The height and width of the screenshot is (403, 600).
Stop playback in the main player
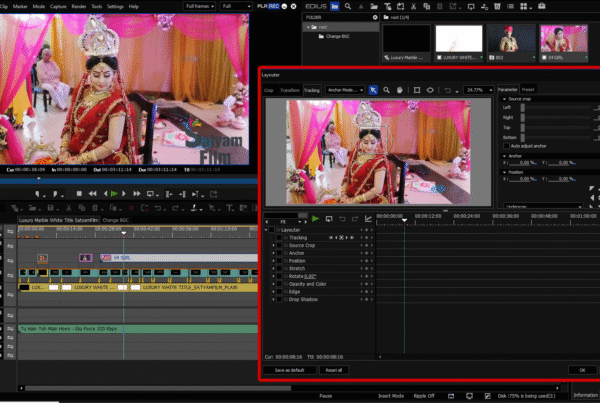[79, 194]
